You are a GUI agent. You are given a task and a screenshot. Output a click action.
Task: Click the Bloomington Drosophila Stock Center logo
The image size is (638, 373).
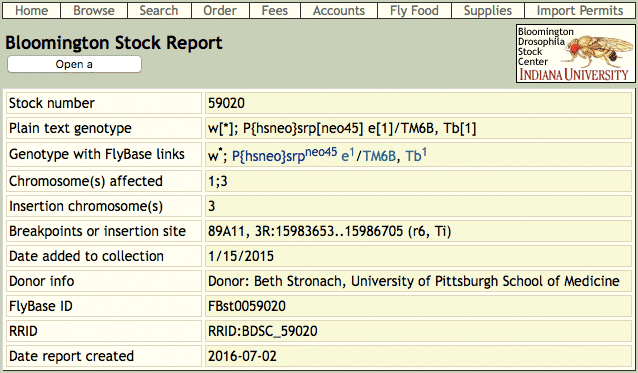point(575,54)
